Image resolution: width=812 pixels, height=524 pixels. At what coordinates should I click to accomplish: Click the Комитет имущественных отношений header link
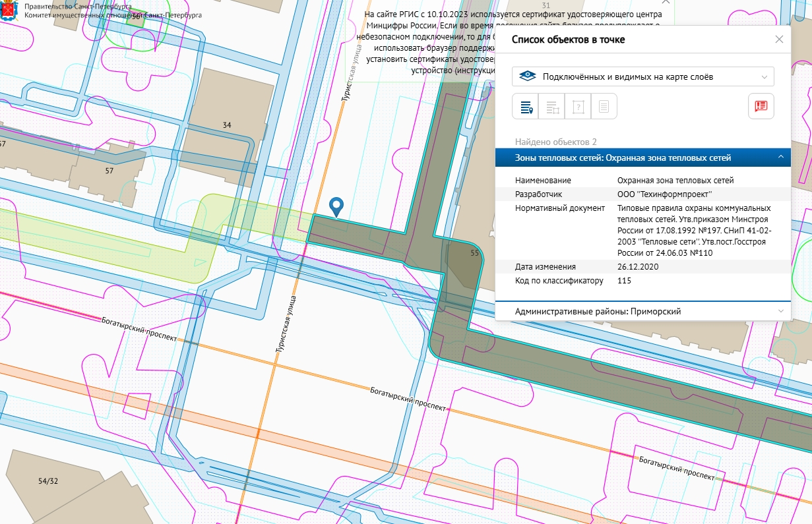pos(113,15)
